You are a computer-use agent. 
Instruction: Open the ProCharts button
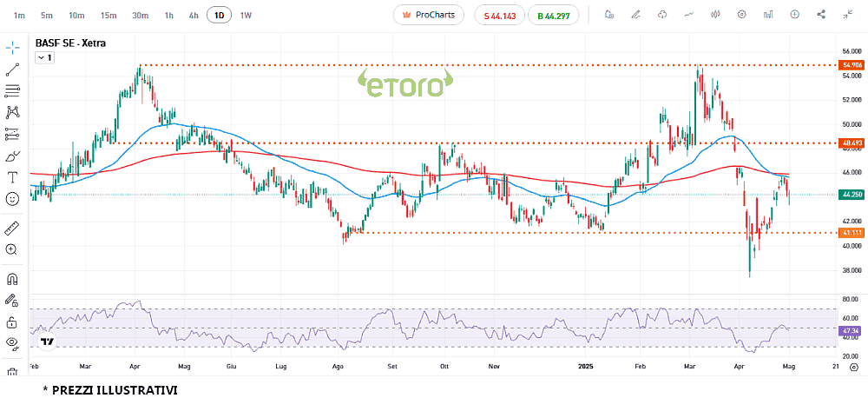point(429,15)
